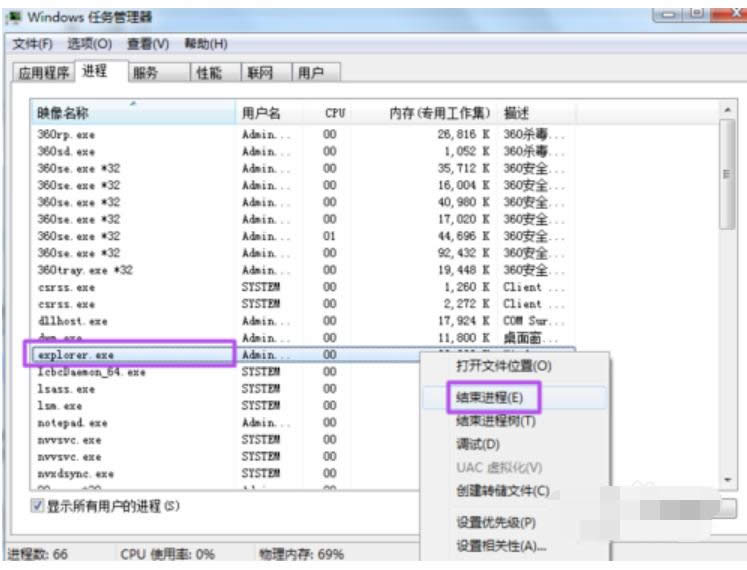Screen dimensions: 747x570
Task: Switch to the 联网 tab
Action: pos(260,73)
